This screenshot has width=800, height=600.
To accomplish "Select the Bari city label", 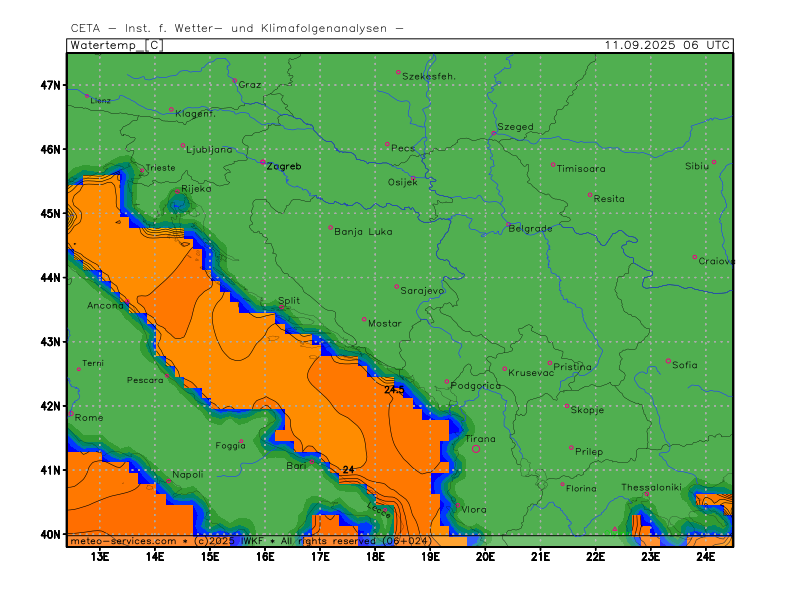I will coord(296,466).
